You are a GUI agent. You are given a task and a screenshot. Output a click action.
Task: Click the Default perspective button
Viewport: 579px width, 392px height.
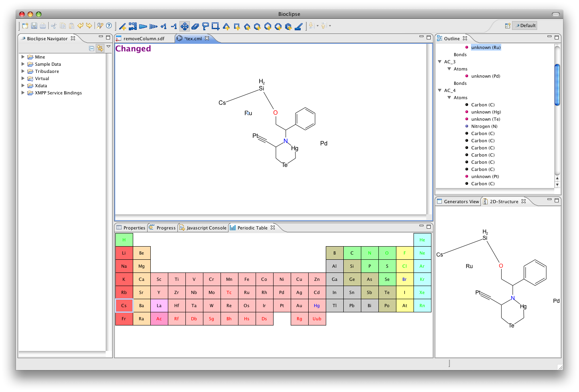tap(525, 25)
